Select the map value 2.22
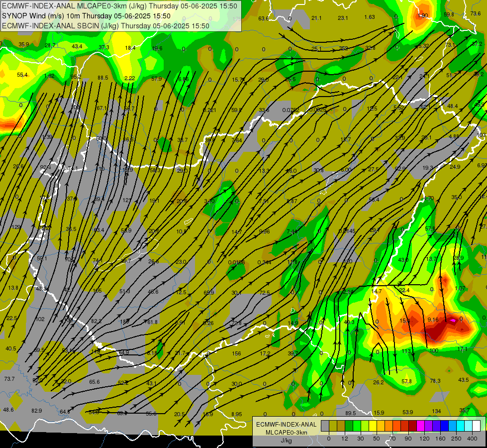The height and width of the screenshot is (448, 487). (x=129, y=78)
